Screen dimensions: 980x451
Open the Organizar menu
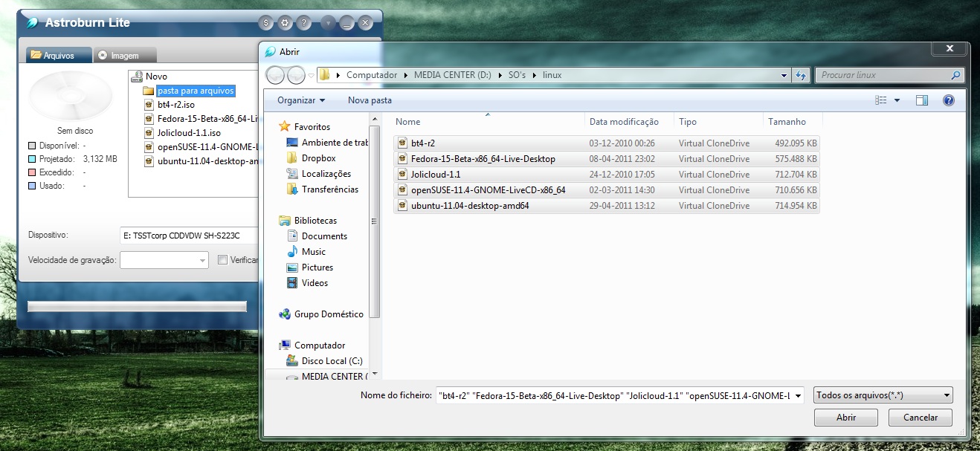(x=301, y=100)
